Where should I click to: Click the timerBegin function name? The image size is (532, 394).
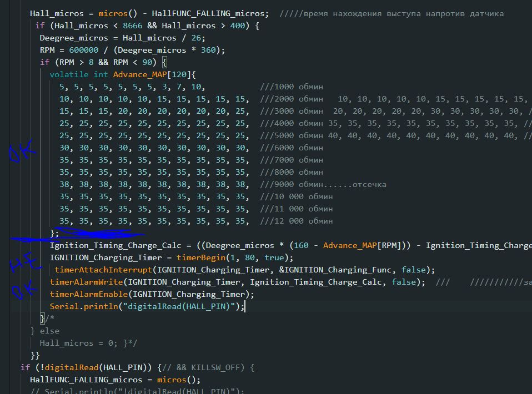point(201,257)
